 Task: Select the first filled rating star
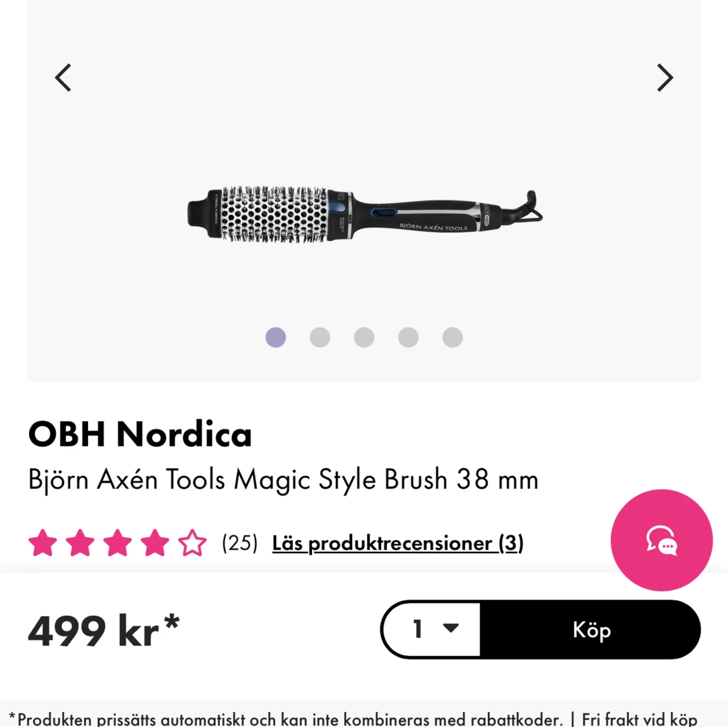43,543
